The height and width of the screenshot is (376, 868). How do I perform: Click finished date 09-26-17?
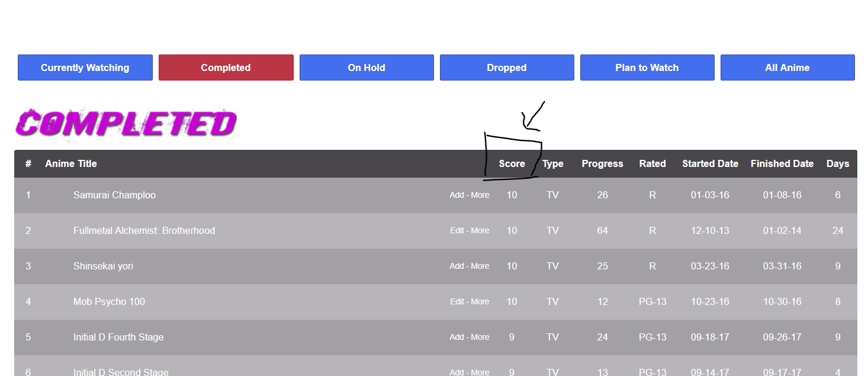click(782, 337)
